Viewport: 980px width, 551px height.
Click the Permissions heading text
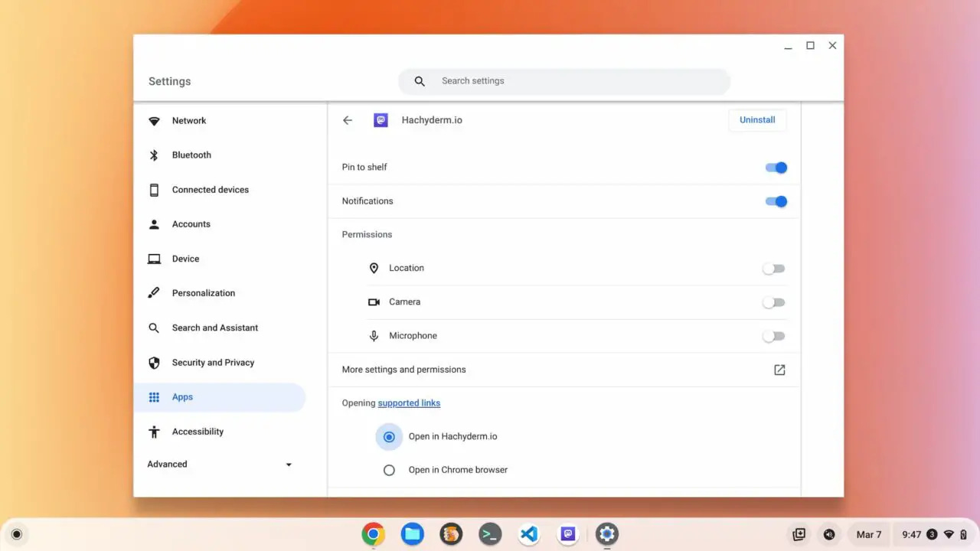point(367,235)
